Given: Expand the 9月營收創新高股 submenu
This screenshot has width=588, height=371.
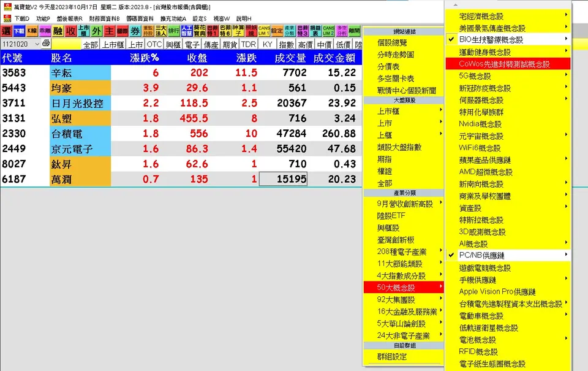Looking at the screenshot, I should pyautogui.click(x=404, y=204).
